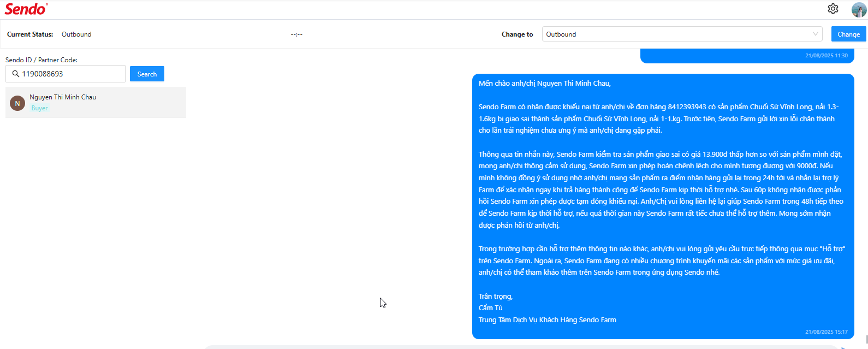Click the Change to label
The height and width of the screenshot is (349, 868).
click(517, 34)
